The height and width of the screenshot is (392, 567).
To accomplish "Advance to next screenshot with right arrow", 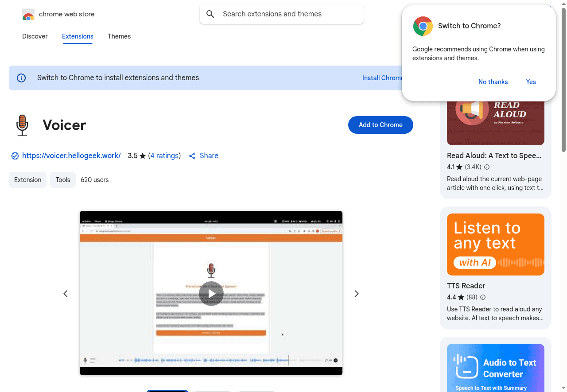I will tap(357, 294).
